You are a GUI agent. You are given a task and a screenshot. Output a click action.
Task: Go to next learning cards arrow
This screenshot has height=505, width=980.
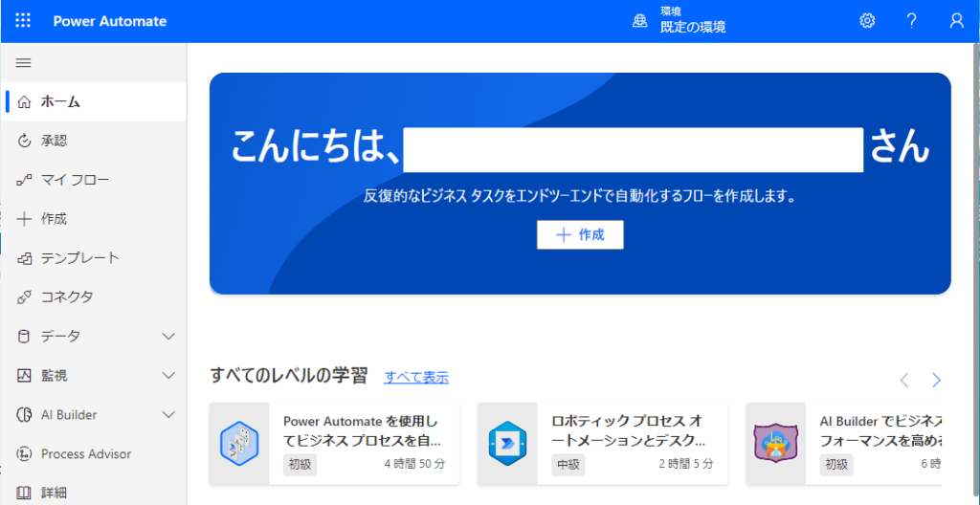(x=936, y=380)
